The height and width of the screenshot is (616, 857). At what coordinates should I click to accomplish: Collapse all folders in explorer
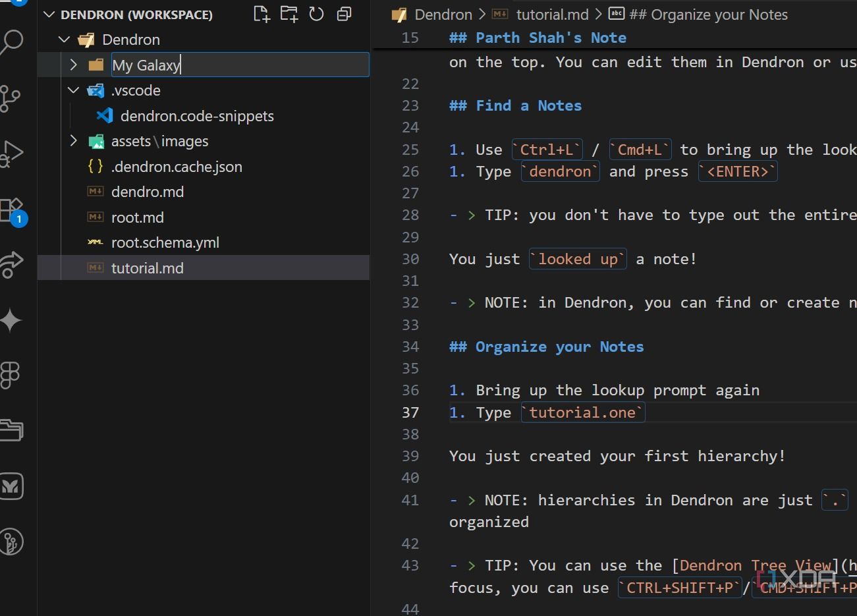click(x=344, y=14)
